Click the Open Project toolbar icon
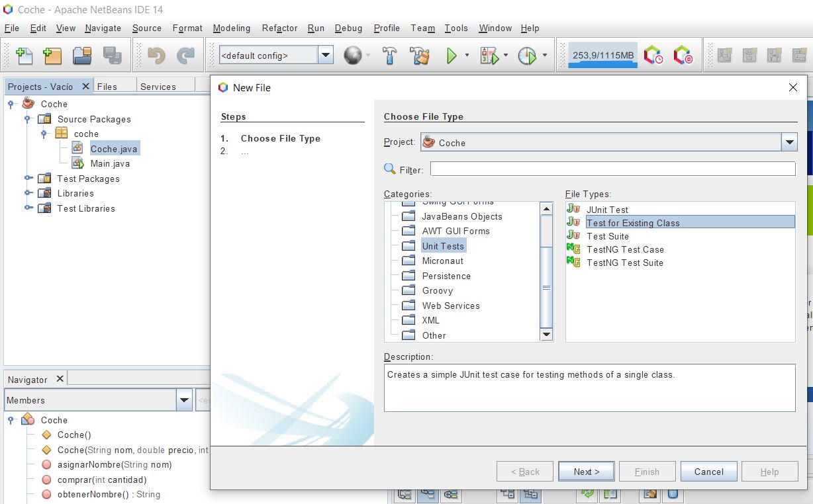 tap(82, 56)
